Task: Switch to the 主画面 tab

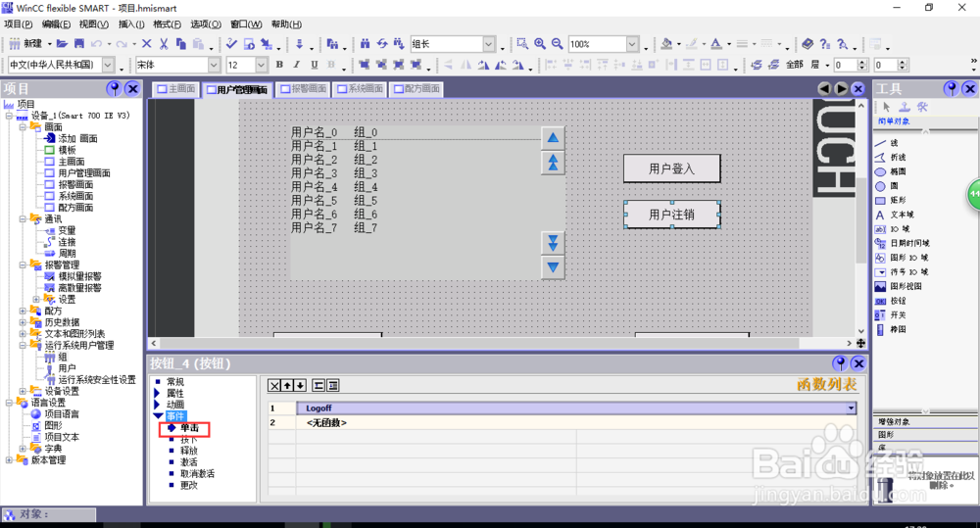Action: (x=175, y=89)
